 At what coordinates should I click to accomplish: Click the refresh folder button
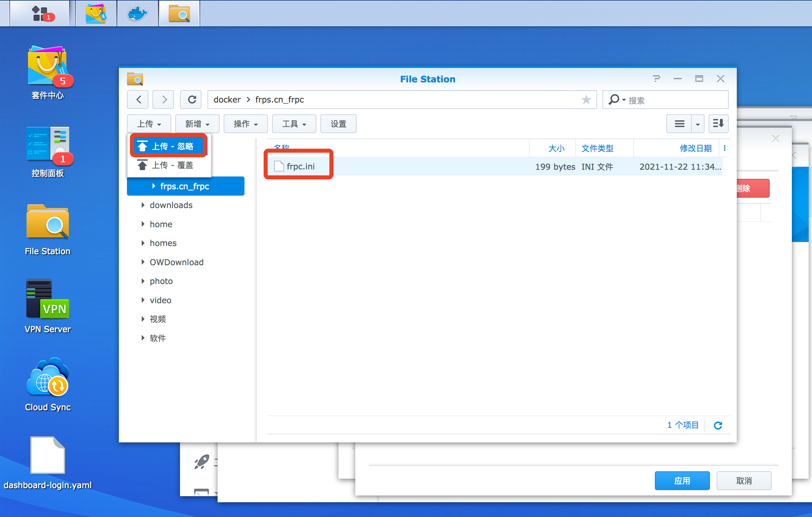pyautogui.click(x=191, y=100)
